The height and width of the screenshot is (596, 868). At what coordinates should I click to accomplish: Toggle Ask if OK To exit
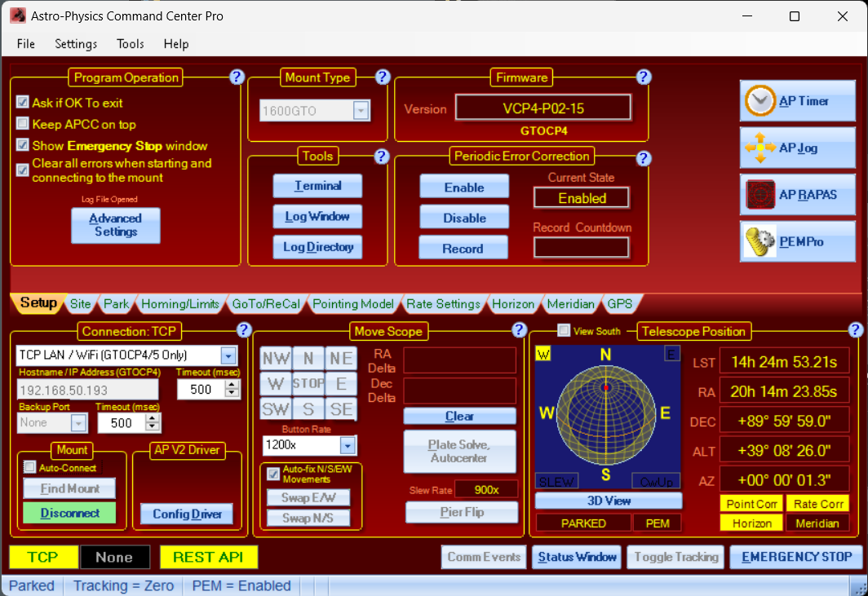[x=23, y=102]
